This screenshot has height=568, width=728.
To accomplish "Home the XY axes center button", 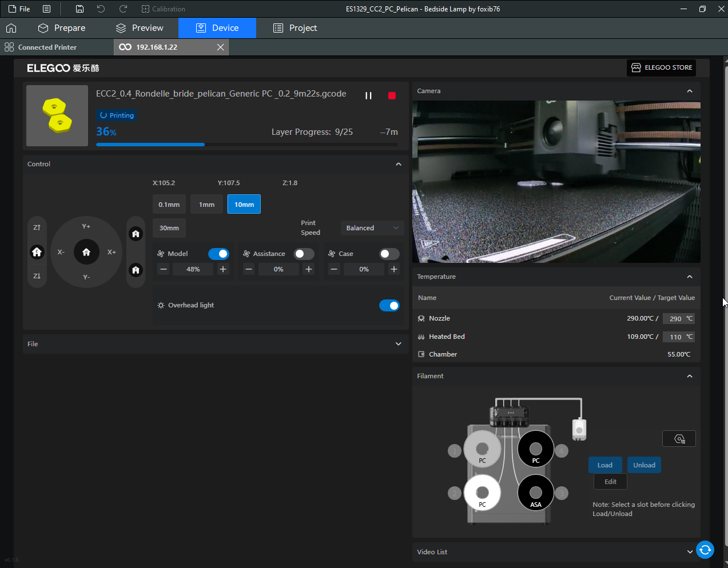I will pos(86,252).
